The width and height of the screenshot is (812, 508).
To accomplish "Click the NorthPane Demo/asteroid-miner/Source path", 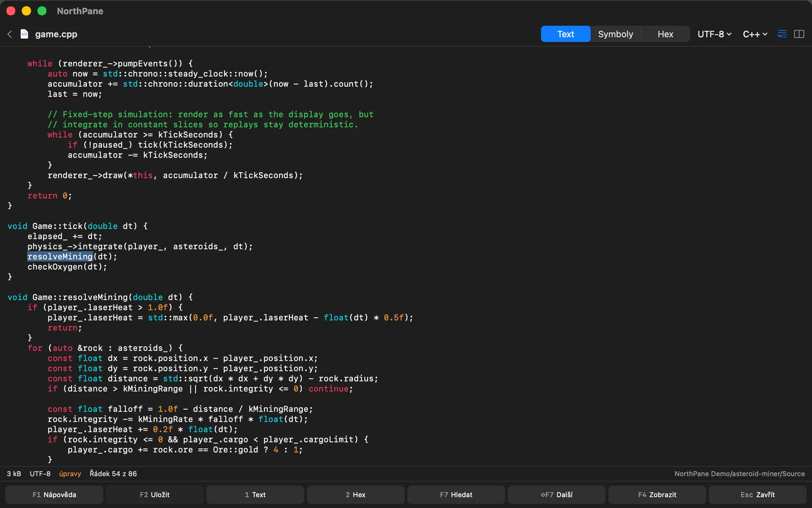I will [739, 474].
